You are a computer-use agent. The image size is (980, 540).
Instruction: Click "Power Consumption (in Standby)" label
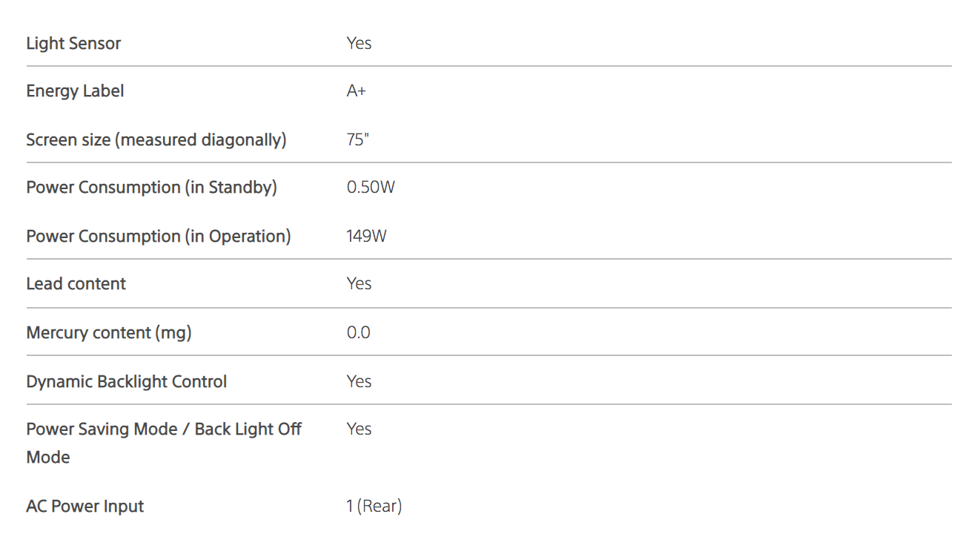point(151,188)
